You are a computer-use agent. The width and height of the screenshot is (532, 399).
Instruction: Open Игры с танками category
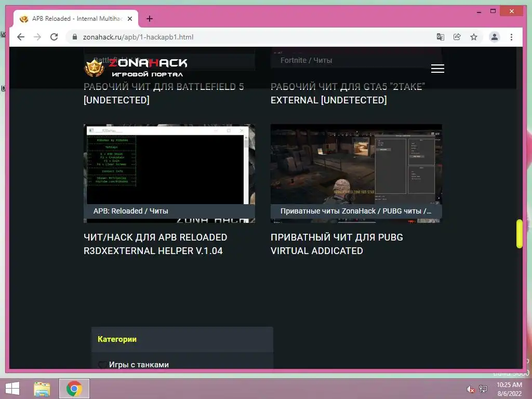(139, 365)
